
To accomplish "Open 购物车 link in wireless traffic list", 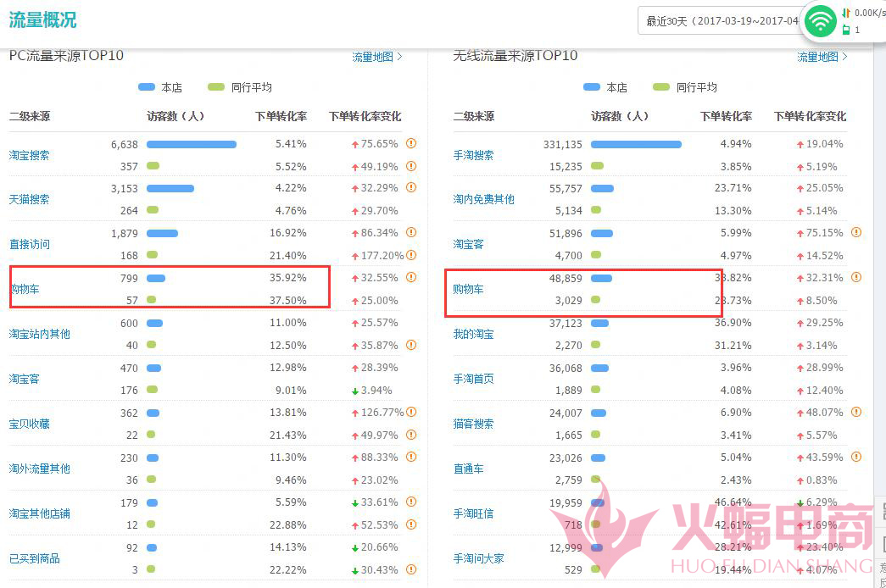I will 468,289.
